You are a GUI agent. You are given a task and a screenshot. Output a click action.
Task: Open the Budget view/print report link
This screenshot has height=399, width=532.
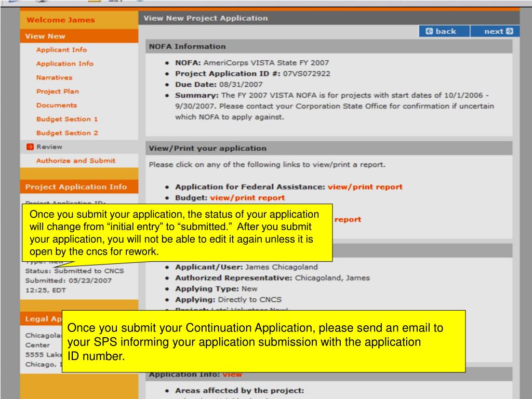coord(247,198)
